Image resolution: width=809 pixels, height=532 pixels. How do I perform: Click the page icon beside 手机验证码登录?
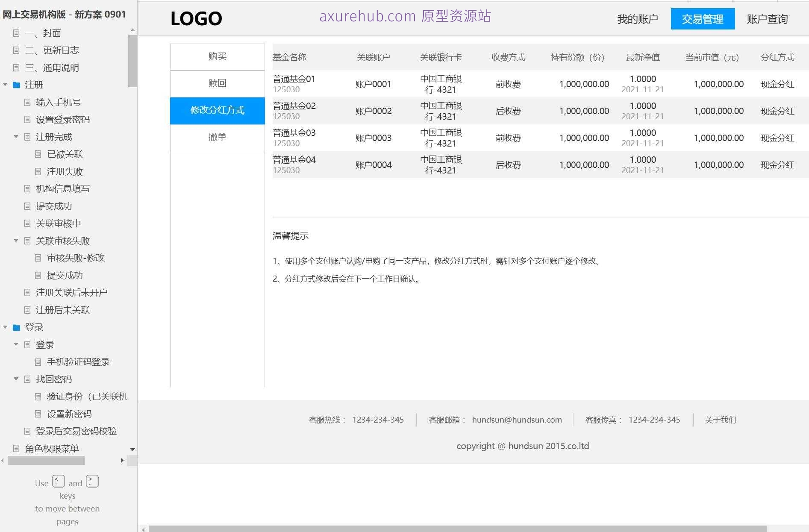coord(38,362)
